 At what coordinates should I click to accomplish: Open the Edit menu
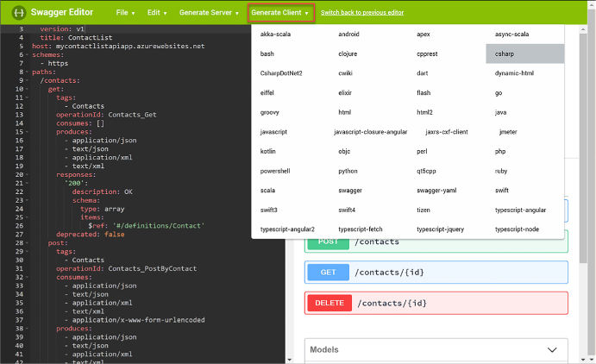click(x=157, y=13)
